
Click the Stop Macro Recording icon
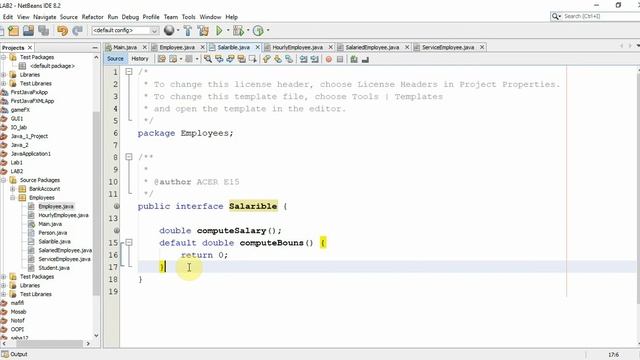[x=340, y=59]
